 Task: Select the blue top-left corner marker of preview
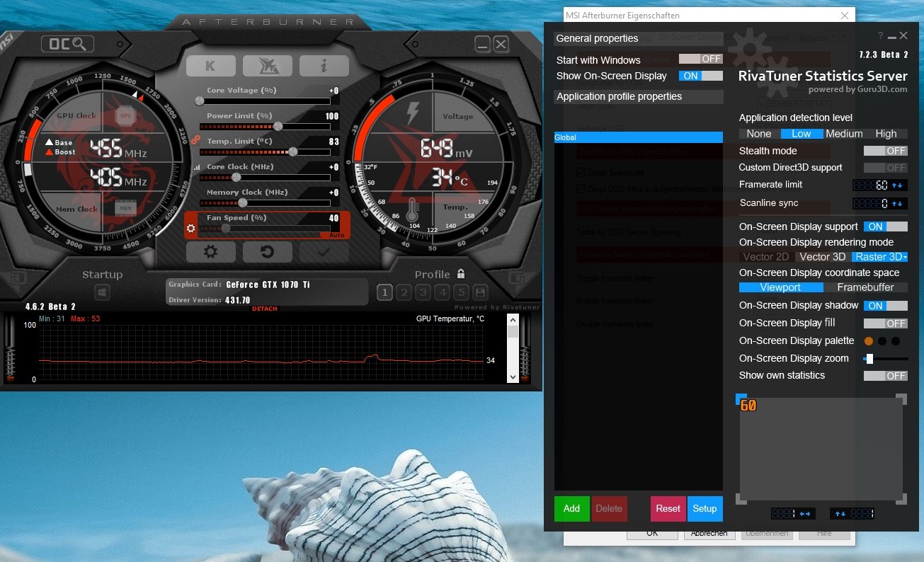(741, 398)
